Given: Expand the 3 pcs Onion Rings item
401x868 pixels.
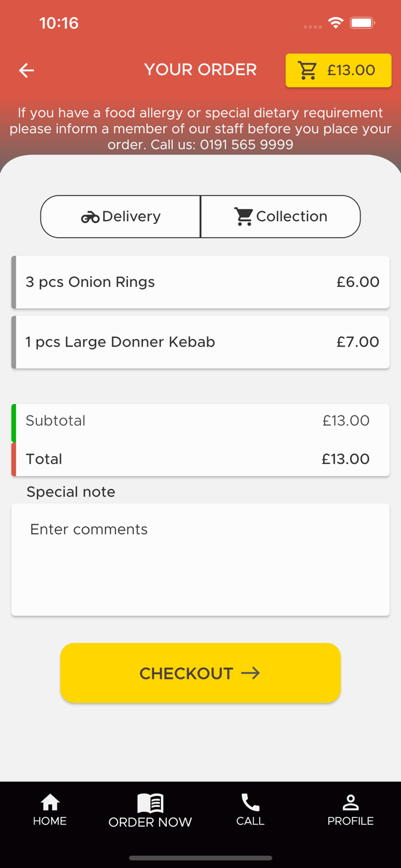Looking at the screenshot, I should coord(200,282).
